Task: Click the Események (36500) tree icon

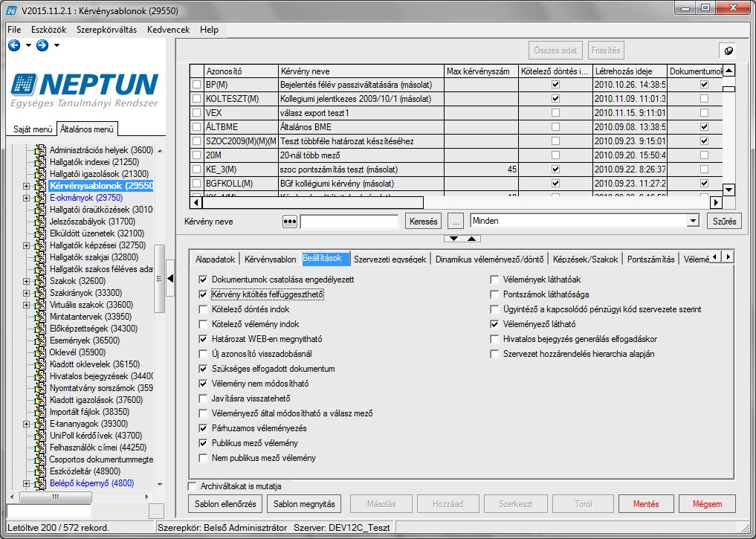Action: point(40,340)
